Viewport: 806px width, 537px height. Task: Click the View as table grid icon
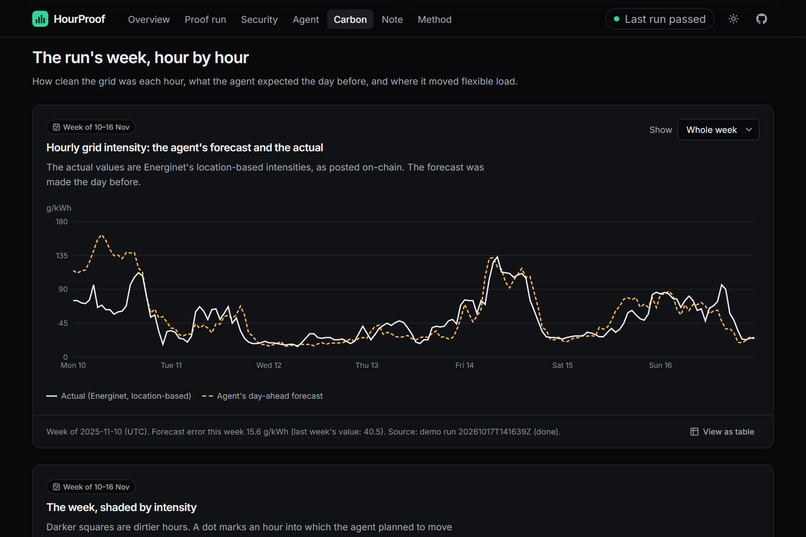click(x=694, y=432)
